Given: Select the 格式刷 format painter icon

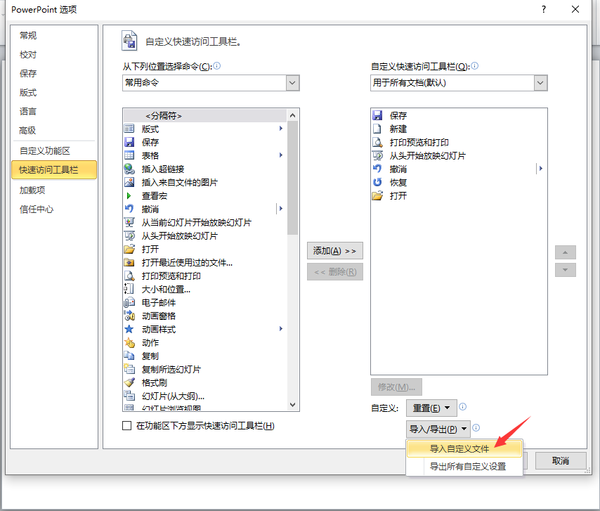Looking at the screenshot, I should [129, 382].
